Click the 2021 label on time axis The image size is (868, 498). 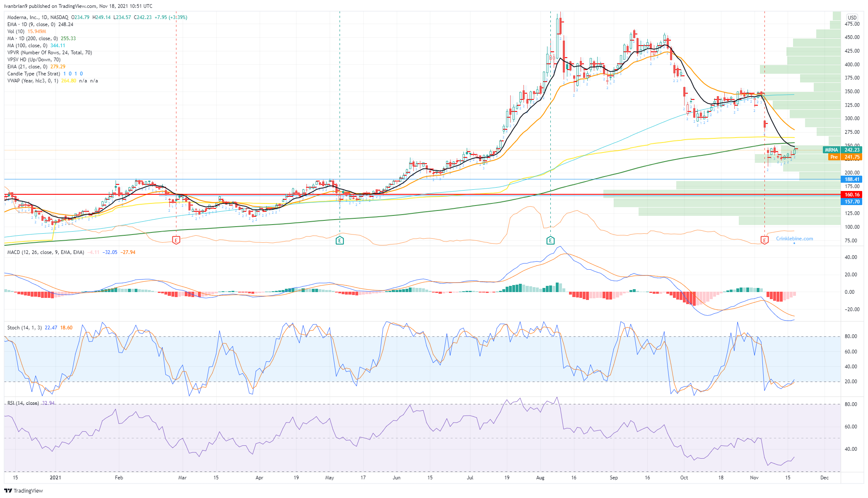click(x=55, y=478)
